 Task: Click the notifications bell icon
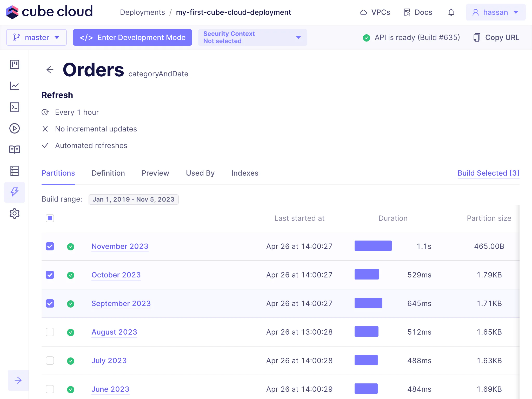(x=451, y=12)
